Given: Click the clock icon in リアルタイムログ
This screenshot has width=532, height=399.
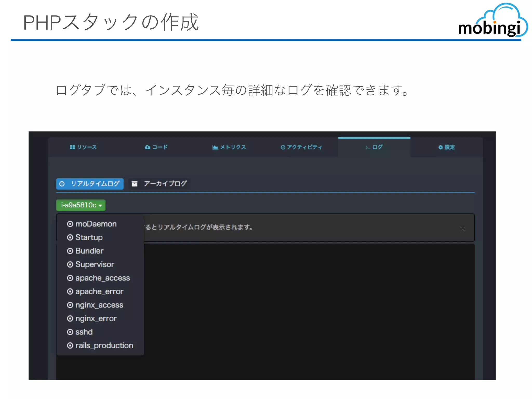Looking at the screenshot, I should 62,184.
